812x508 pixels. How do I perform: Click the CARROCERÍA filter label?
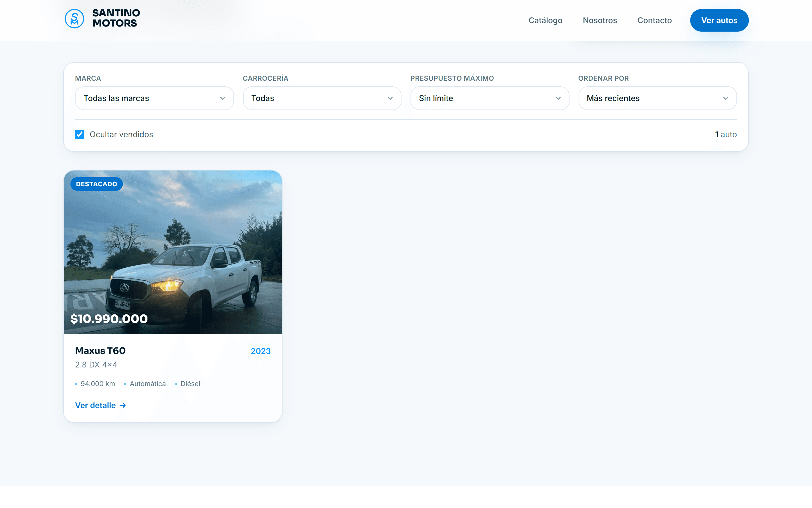click(x=265, y=78)
